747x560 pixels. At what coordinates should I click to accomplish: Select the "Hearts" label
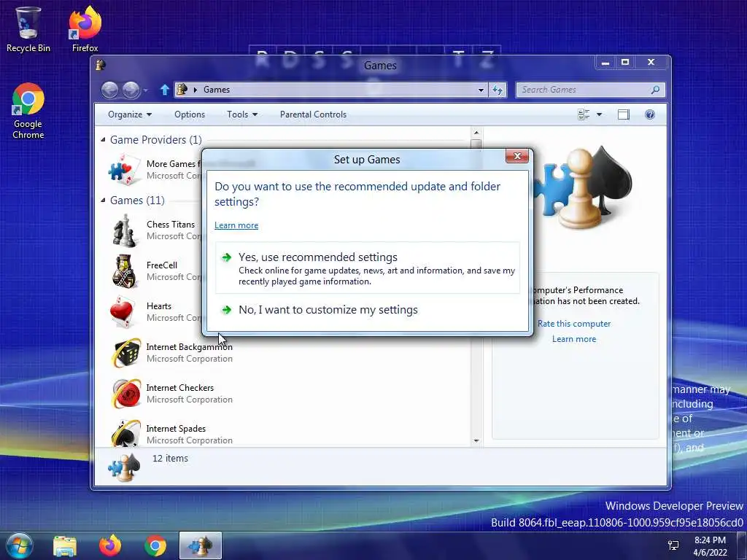pos(159,306)
